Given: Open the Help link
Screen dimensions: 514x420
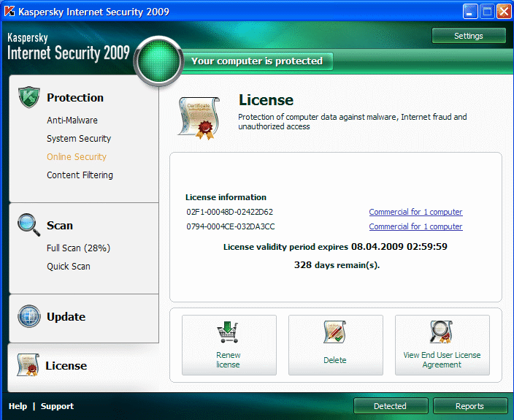Looking at the screenshot, I should pos(18,406).
